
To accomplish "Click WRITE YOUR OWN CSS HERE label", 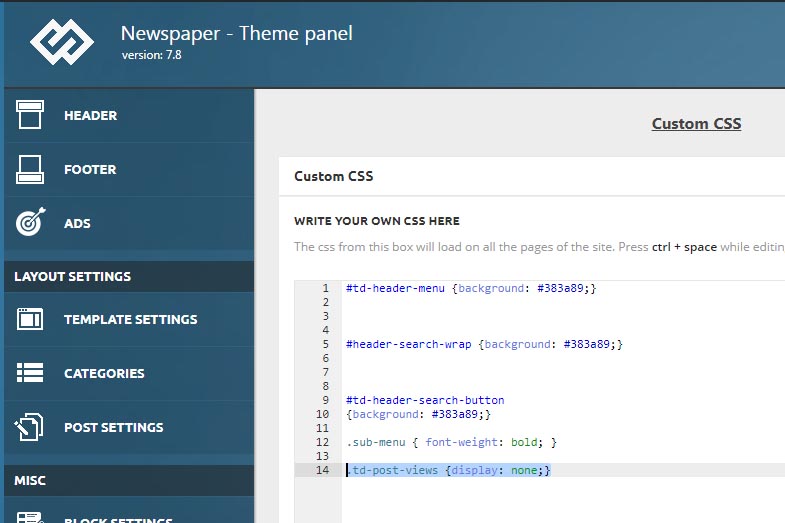I will tap(376, 221).
